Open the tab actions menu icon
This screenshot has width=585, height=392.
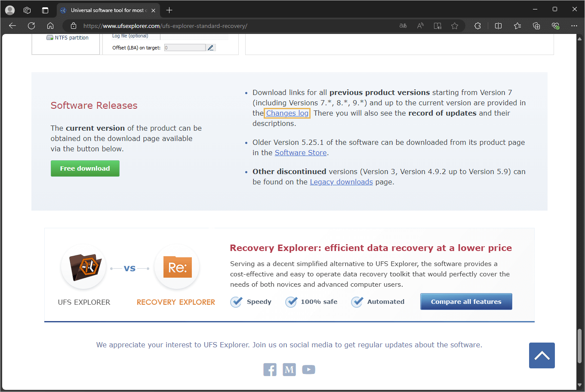[45, 10]
